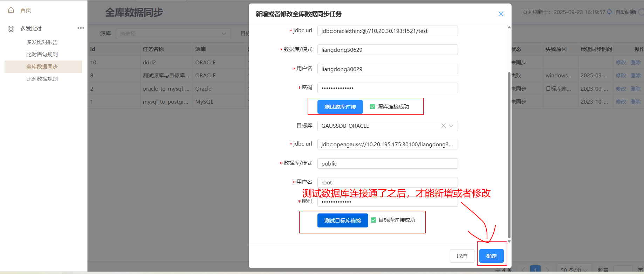Toggle the 目标库连接成功 checkbox
The image size is (644, 274).
click(374, 220)
